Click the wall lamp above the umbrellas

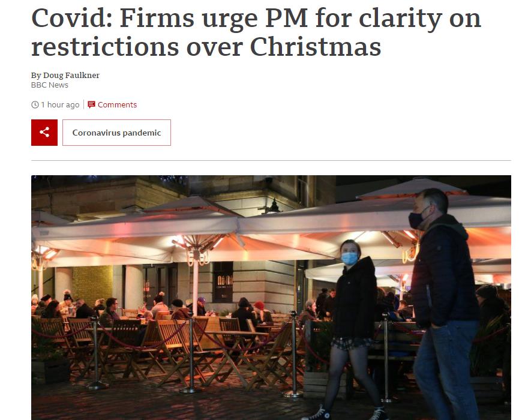click(x=274, y=206)
